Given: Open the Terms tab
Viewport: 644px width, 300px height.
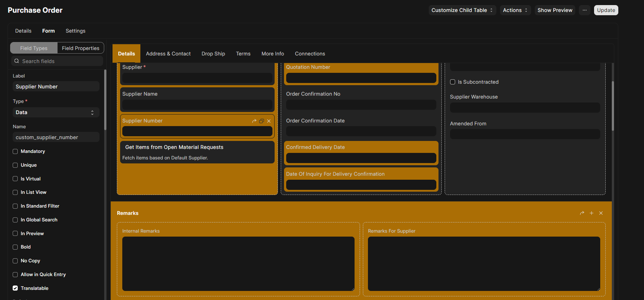Looking at the screenshot, I should pyautogui.click(x=243, y=54).
